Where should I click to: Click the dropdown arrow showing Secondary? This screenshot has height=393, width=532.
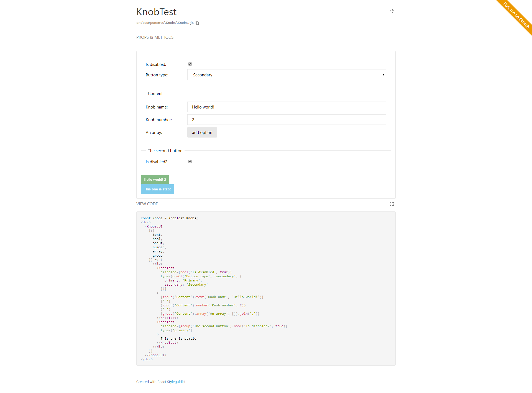(383, 75)
